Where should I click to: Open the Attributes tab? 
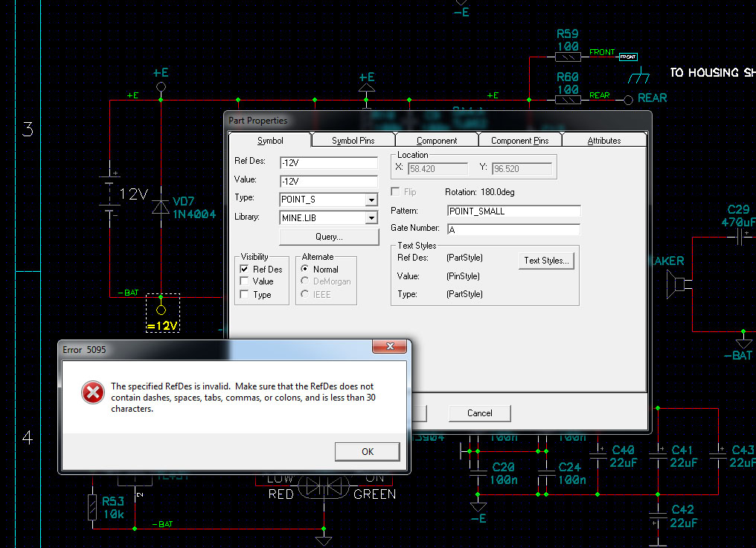pyautogui.click(x=603, y=141)
